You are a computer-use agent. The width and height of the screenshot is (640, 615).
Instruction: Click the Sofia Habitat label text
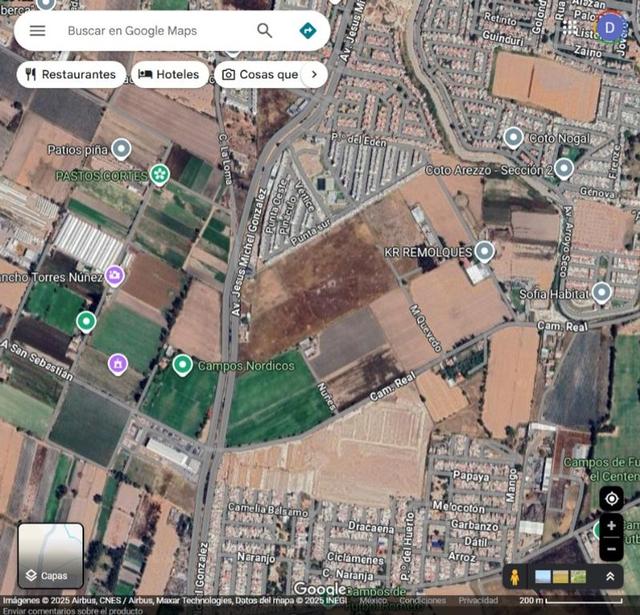click(554, 294)
